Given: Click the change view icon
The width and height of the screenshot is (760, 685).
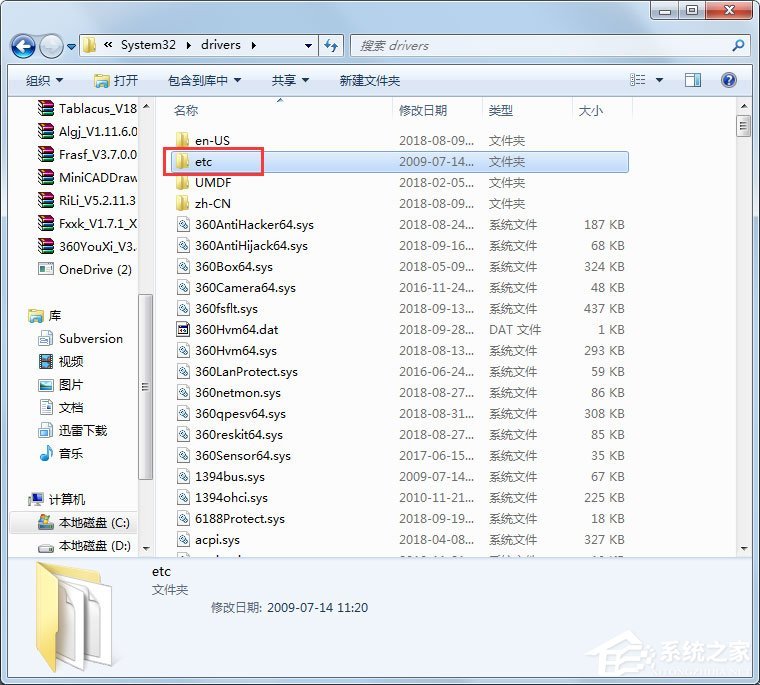Looking at the screenshot, I should [638, 80].
